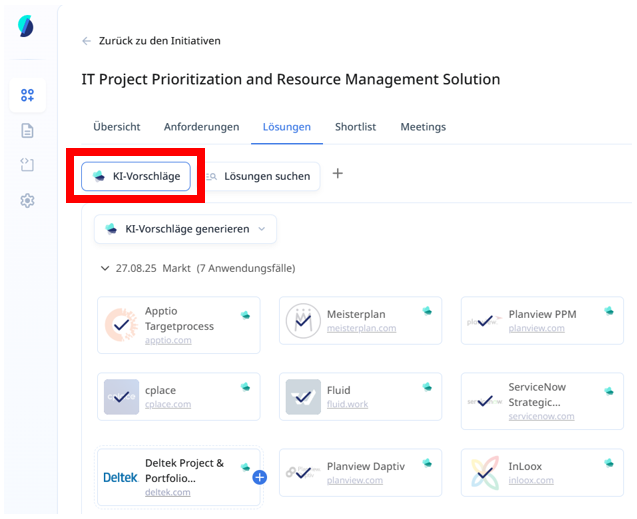The height and width of the screenshot is (519, 637).
Task: Click AI badge icon on Meisterplan card
Action: pos(427,312)
